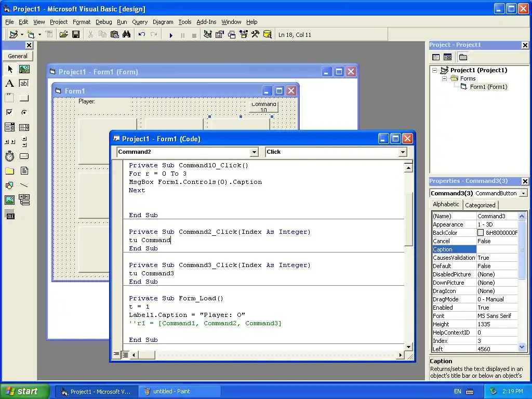Switch to the Categorized properties tab
Screen dimensions: 532x399
[480, 205]
